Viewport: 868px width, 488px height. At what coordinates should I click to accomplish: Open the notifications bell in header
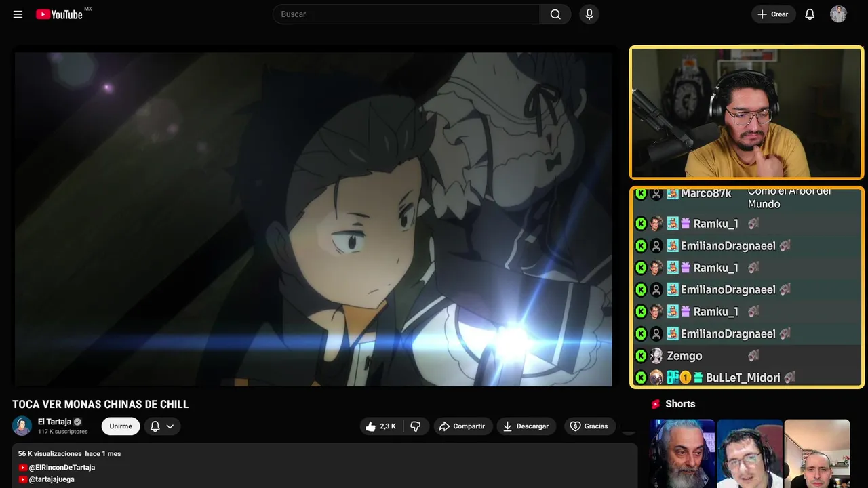pyautogui.click(x=810, y=14)
